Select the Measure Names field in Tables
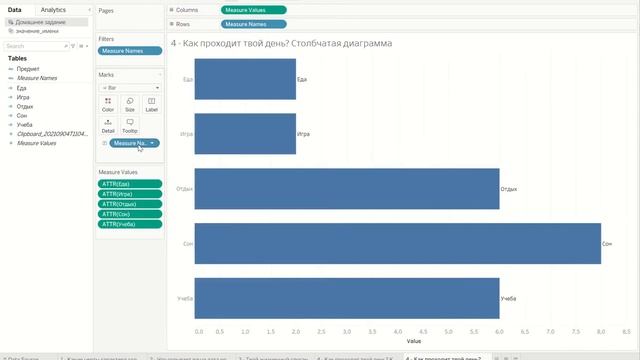Viewport: 640px width, 360px height. click(37, 78)
